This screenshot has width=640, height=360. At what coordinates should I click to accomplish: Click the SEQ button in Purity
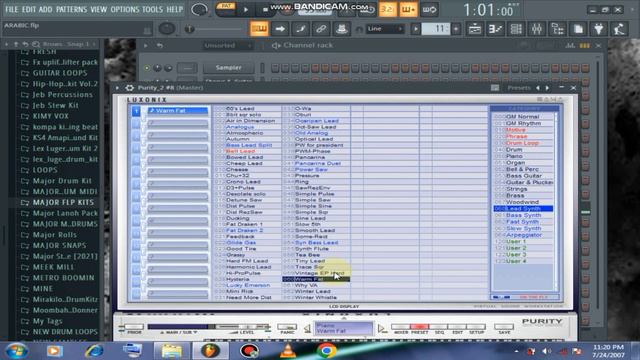click(438, 327)
